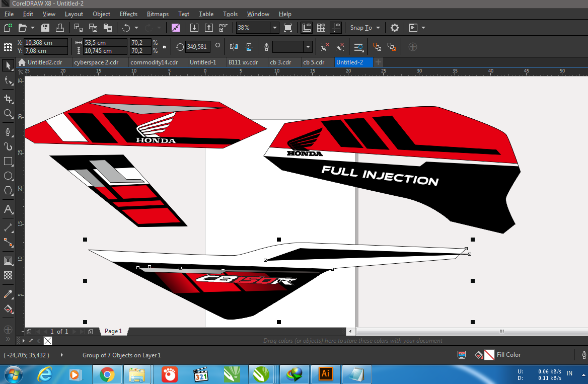The image size is (588, 384).
Task: Expand the color palette flyout arrow
Action: pos(23,341)
